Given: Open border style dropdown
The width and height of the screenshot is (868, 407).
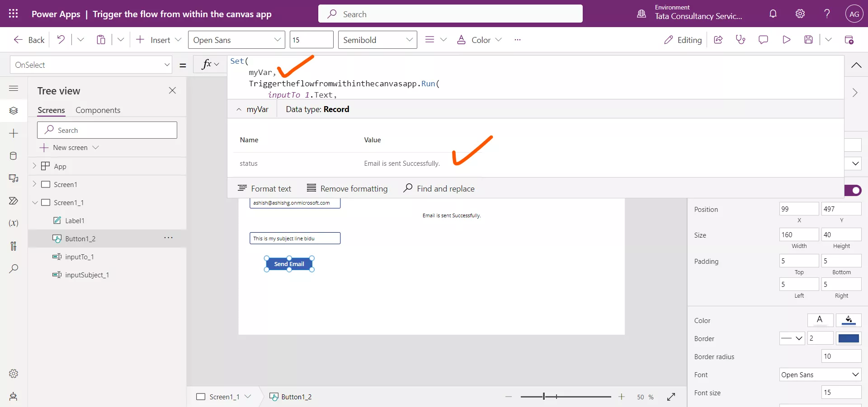Looking at the screenshot, I should [792, 338].
